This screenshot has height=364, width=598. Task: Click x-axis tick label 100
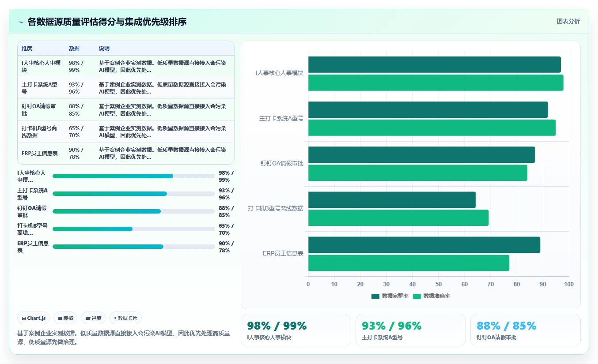coord(569,284)
